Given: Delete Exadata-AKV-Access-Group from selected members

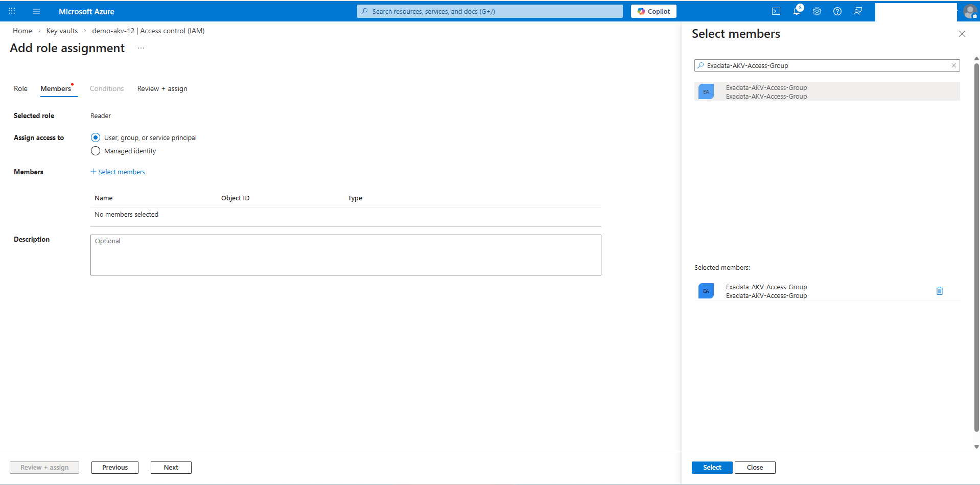Looking at the screenshot, I should coord(940,290).
